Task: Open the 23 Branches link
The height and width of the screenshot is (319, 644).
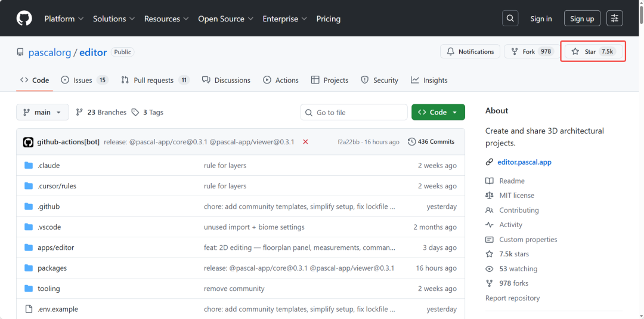Action: pyautogui.click(x=101, y=112)
